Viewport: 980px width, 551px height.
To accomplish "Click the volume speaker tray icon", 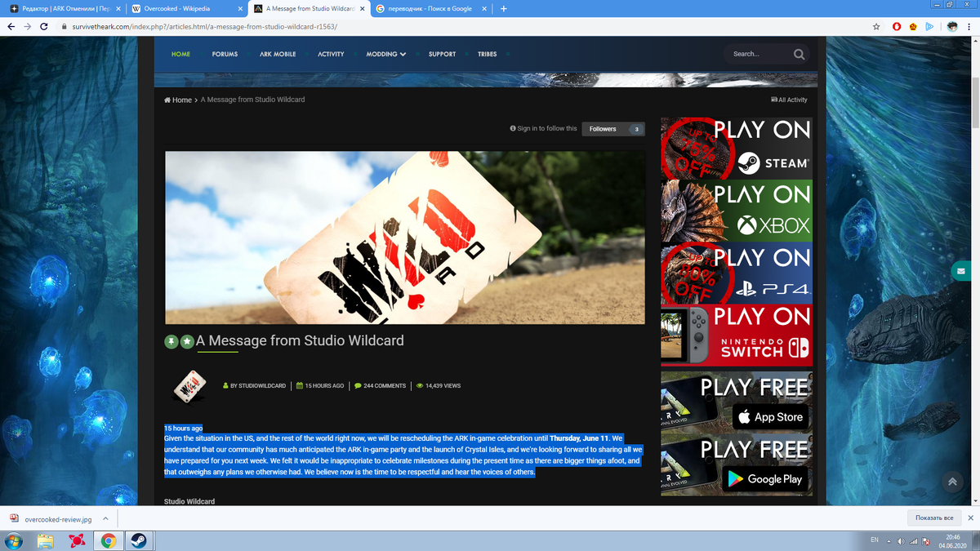I will [x=900, y=541].
